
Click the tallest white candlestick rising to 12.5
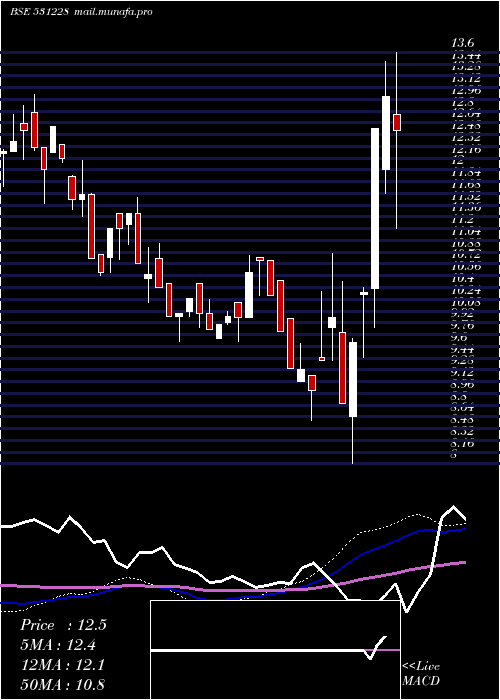375,208
